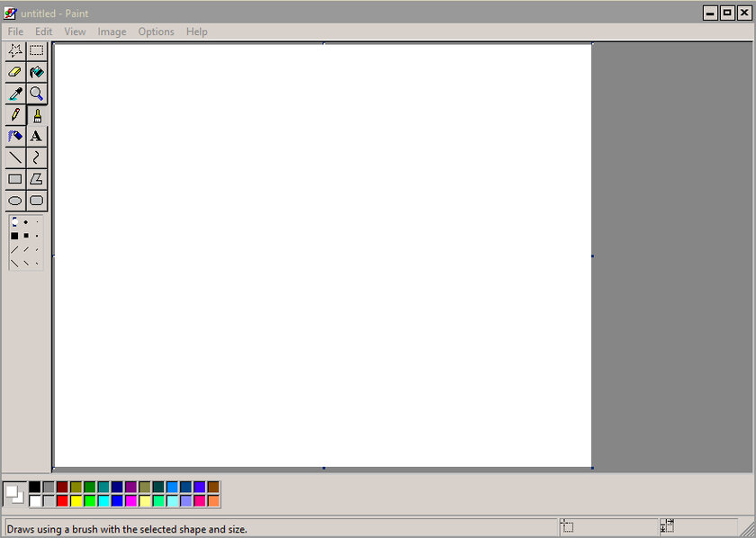Choose the small round brush shape
The height and width of the screenshot is (538, 756).
[37, 222]
